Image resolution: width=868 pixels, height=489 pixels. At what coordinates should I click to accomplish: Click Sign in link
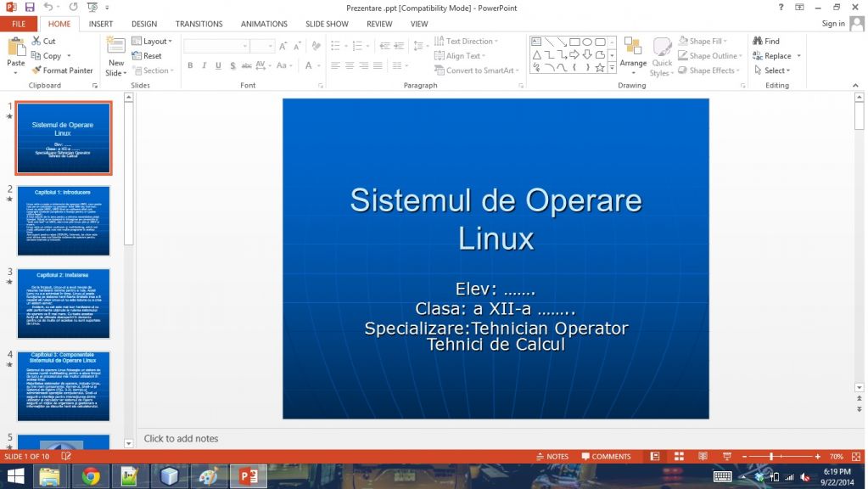833,24
